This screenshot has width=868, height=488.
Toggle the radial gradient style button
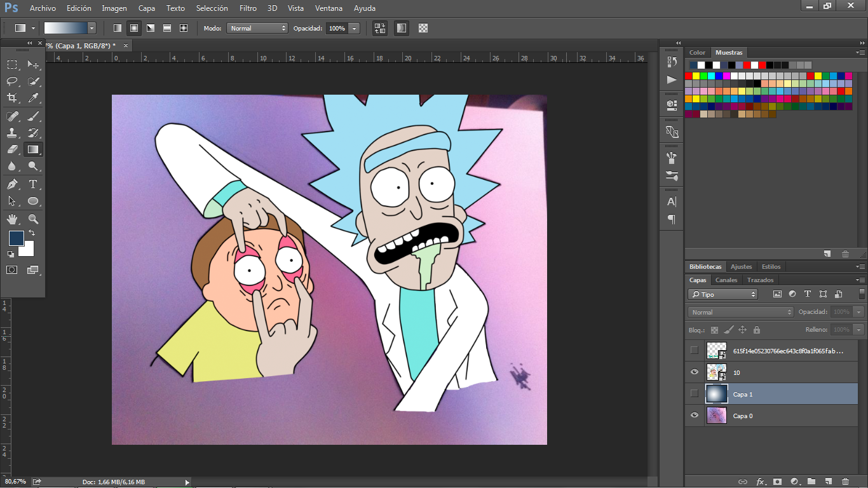pos(134,28)
